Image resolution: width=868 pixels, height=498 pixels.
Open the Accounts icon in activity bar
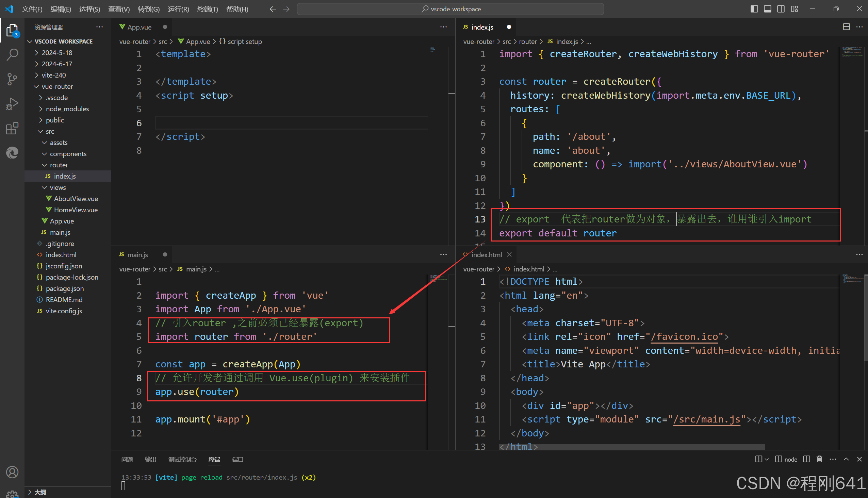click(x=12, y=472)
